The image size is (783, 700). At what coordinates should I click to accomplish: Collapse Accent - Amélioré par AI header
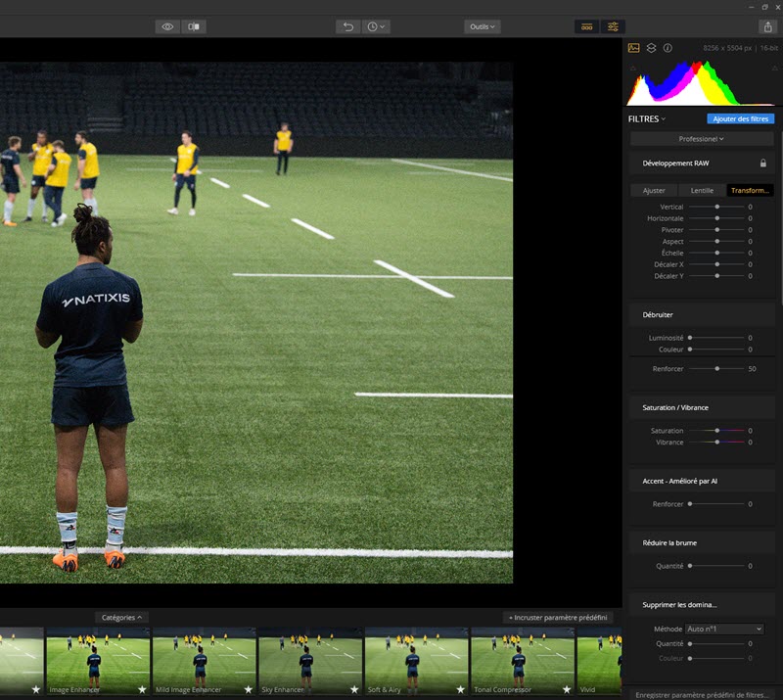[x=701, y=481]
